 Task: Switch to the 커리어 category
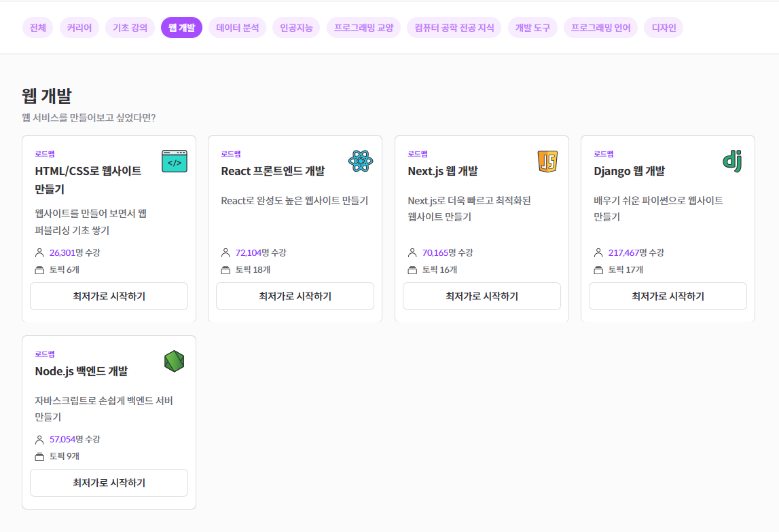(79, 28)
